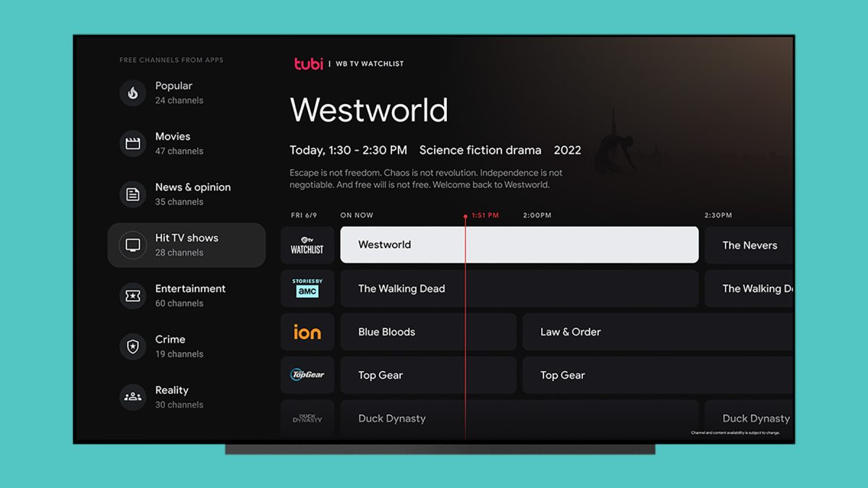This screenshot has height=488, width=868.
Task: Open the Movies category label
Action: (x=173, y=137)
